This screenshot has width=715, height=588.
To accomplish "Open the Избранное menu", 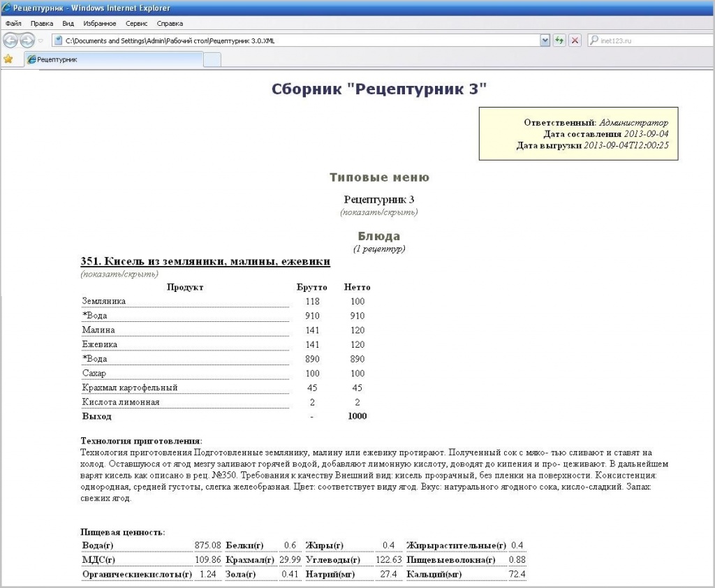I will click(99, 23).
